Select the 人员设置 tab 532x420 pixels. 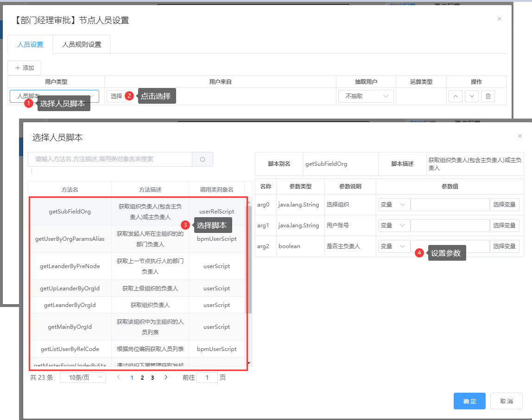click(x=30, y=44)
